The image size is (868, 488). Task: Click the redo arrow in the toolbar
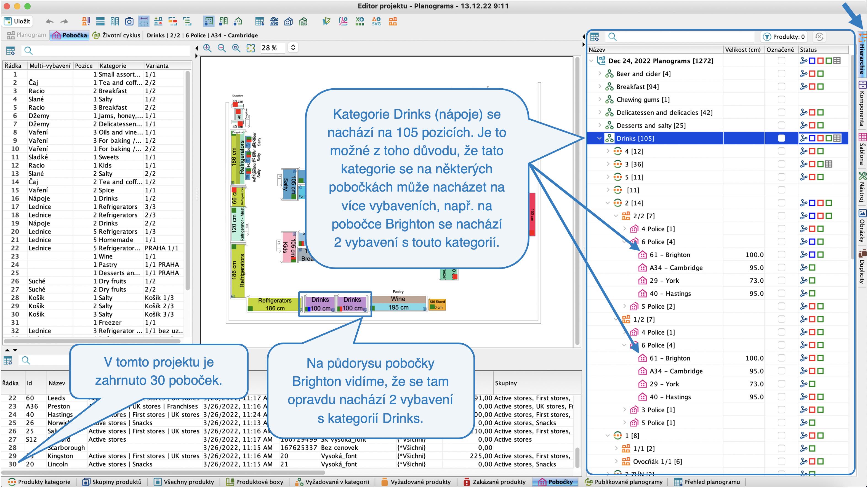coord(64,22)
